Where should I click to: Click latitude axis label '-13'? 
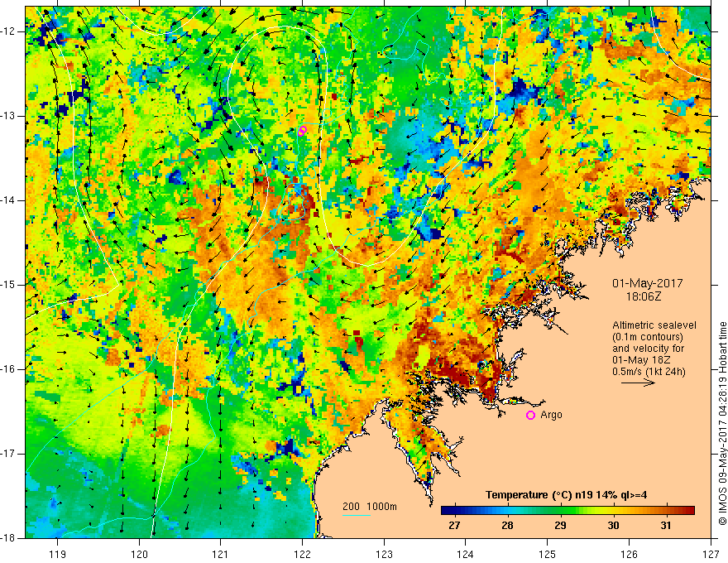9,116
